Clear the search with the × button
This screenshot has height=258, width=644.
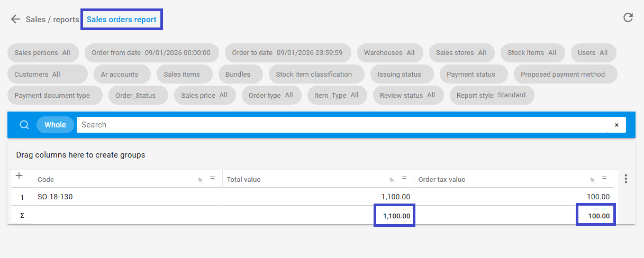click(x=616, y=125)
